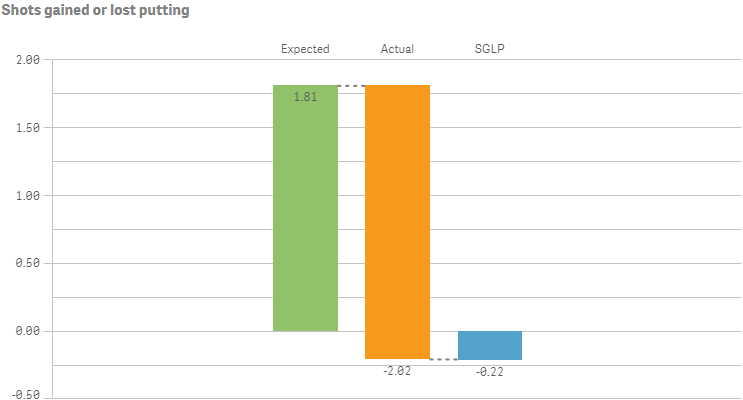Viewport: 743px width, 400px height.
Task: Select the orange Actual bar
Action: [x=397, y=220]
